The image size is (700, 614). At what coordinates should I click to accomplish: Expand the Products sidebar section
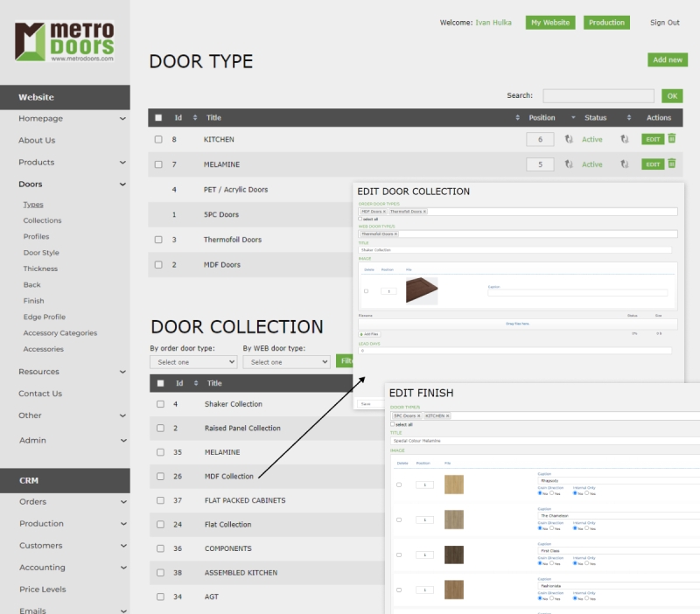click(x=122, y=162)
